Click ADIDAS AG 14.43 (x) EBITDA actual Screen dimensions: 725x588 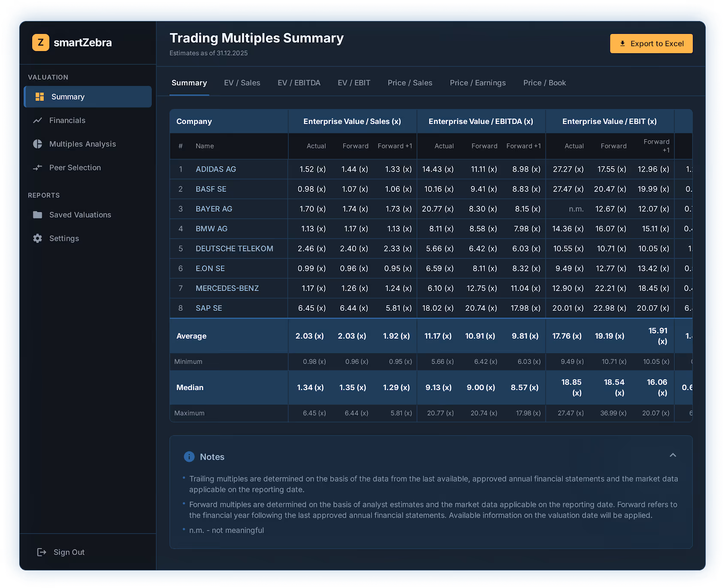pyautogui.click(x=438, y=169)
